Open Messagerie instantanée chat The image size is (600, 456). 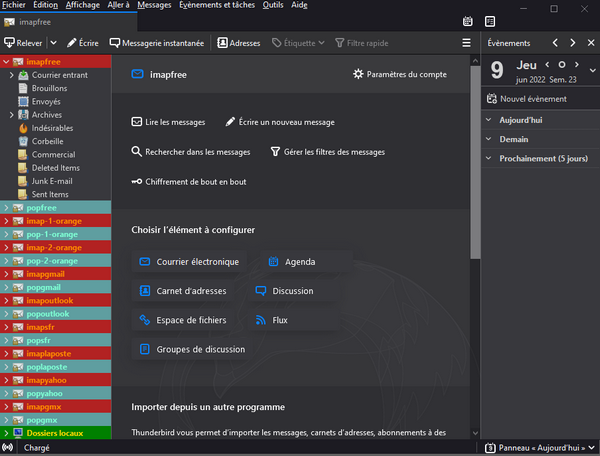click(x=157, y=43)
